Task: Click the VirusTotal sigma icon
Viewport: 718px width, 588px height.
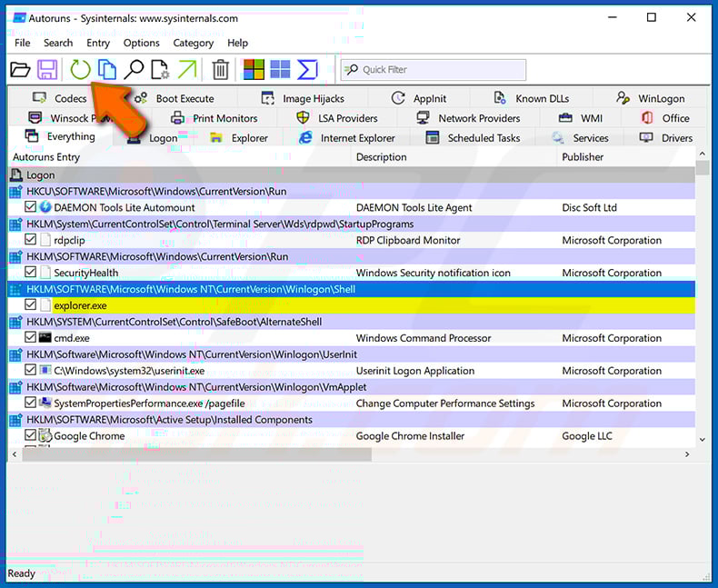Action: point(307,70)
